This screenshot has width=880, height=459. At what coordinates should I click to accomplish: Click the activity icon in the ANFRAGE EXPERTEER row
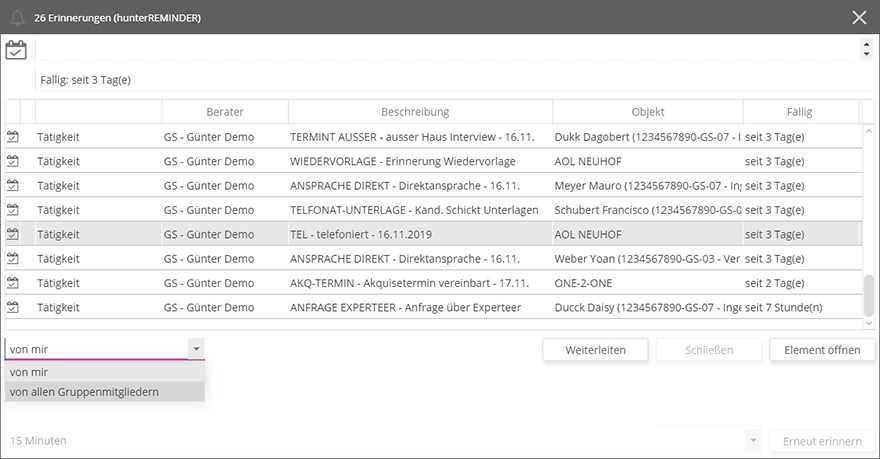click(x=12, y=307)
